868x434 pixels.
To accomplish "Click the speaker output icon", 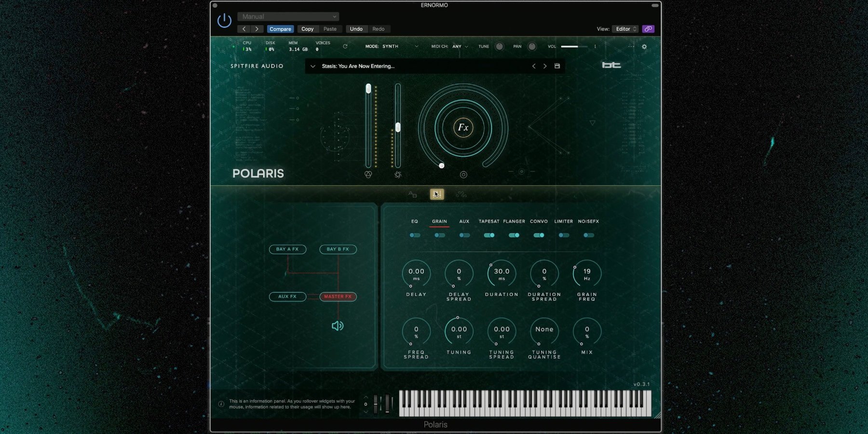I will coord(338,326).
